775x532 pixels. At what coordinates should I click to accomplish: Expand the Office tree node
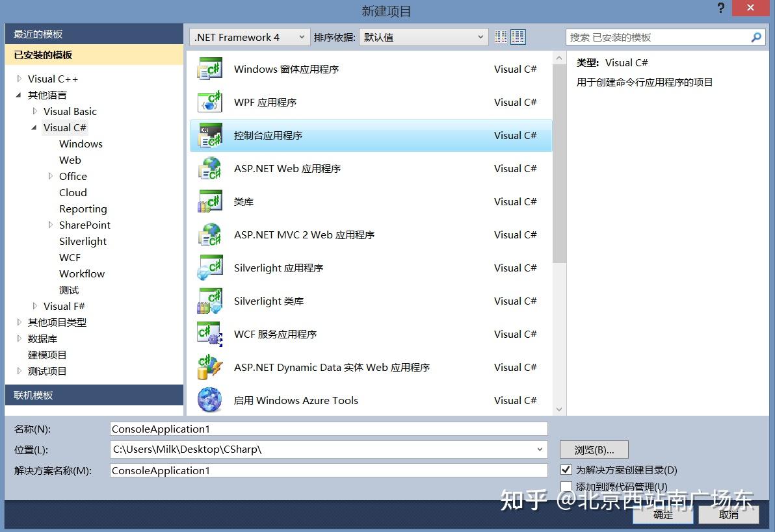pyautogui.click(x=51, y=176)
